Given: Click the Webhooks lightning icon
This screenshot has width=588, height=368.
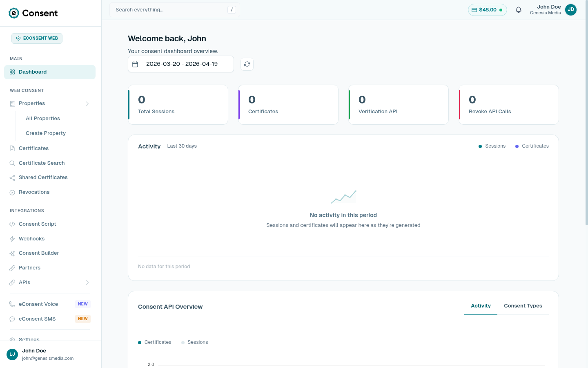Looking at the screenshot, I should (x=12, y=239).
